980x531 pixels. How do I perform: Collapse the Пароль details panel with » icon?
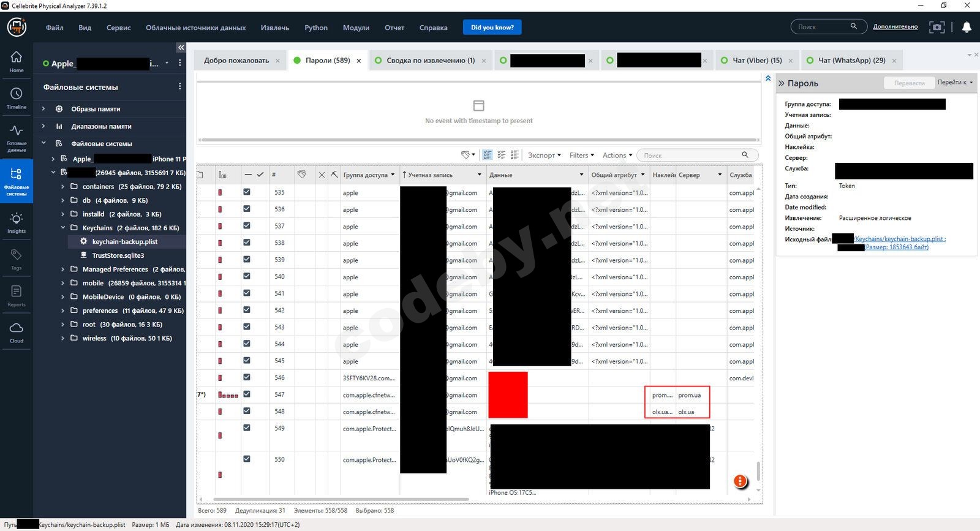point(782,83)
